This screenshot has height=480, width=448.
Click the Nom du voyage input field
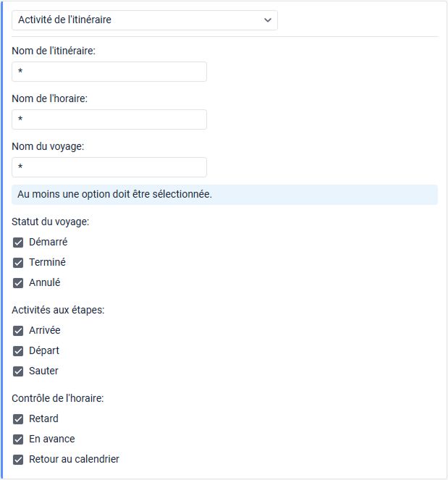point(109,167)
